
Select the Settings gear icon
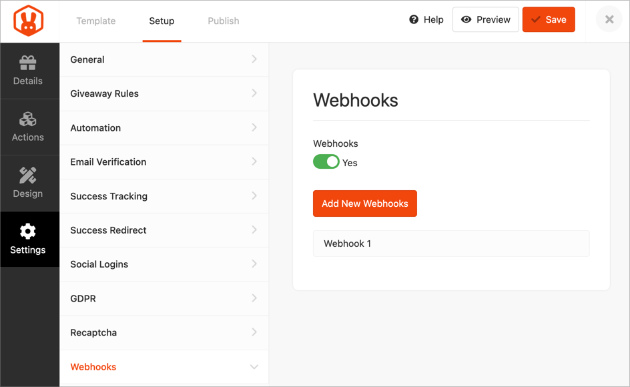28,231
